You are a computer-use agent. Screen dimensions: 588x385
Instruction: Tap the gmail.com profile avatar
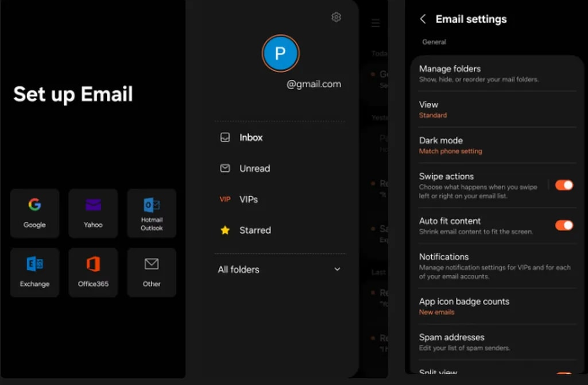tap(280, 53)
